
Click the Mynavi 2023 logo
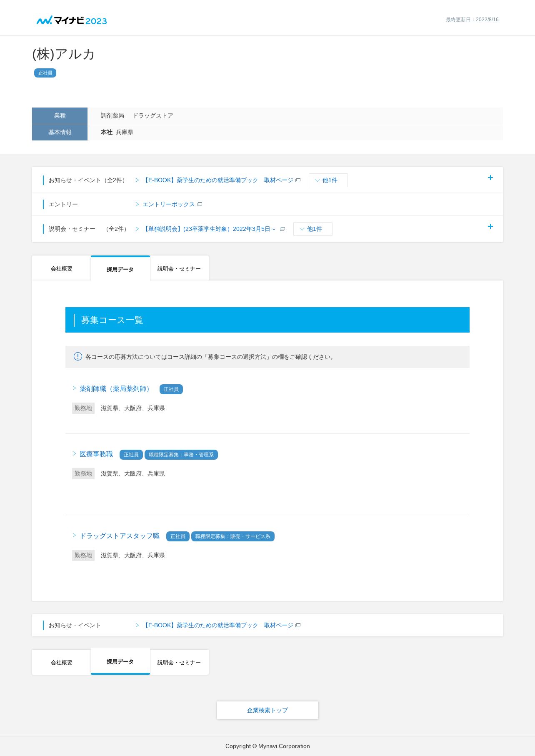(x=72, y=20)
